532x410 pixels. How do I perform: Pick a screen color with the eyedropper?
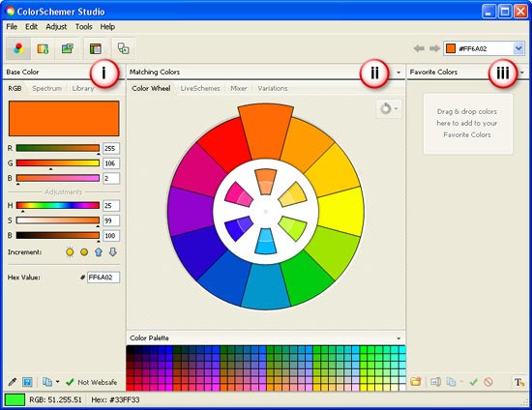[x=13, y=382]
